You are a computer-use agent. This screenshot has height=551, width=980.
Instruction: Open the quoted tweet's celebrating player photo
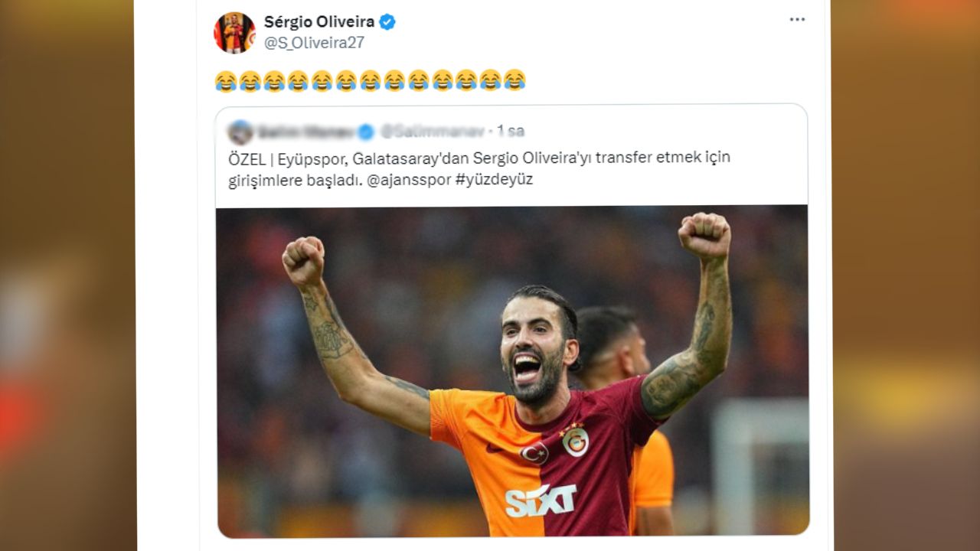[512, 371]
